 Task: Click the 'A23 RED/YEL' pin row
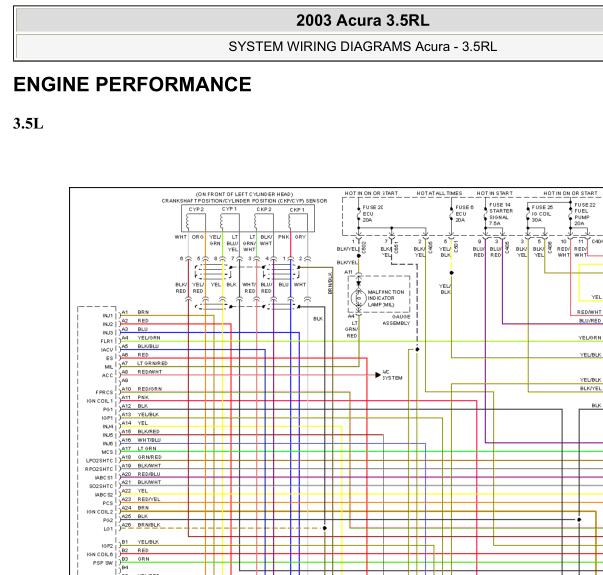(141, 499)
